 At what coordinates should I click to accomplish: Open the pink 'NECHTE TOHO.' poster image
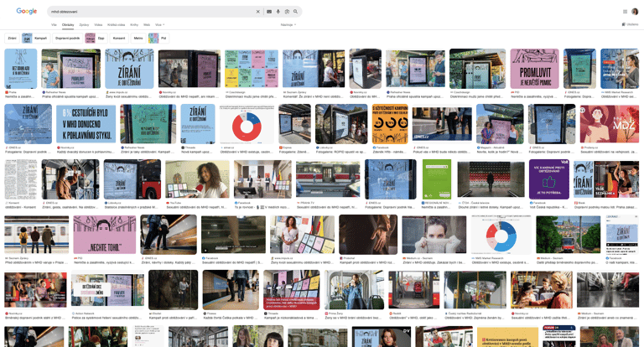[x=104, y=234]
